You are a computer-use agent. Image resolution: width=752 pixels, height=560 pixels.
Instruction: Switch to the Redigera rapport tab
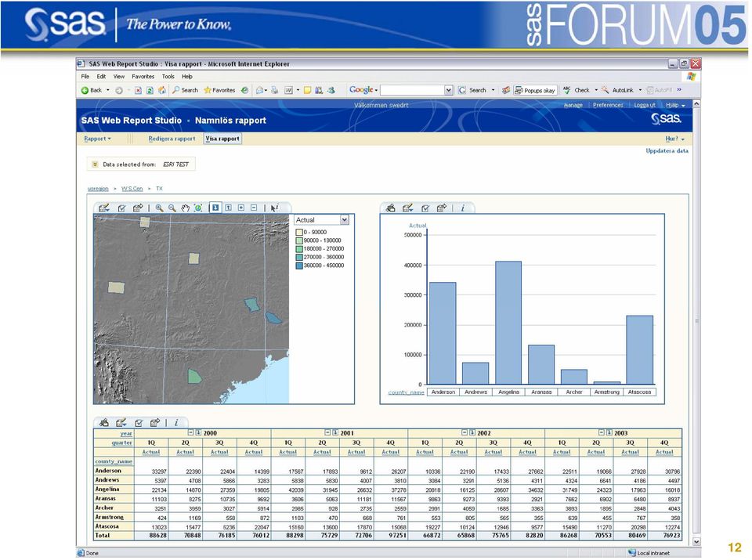172,139
